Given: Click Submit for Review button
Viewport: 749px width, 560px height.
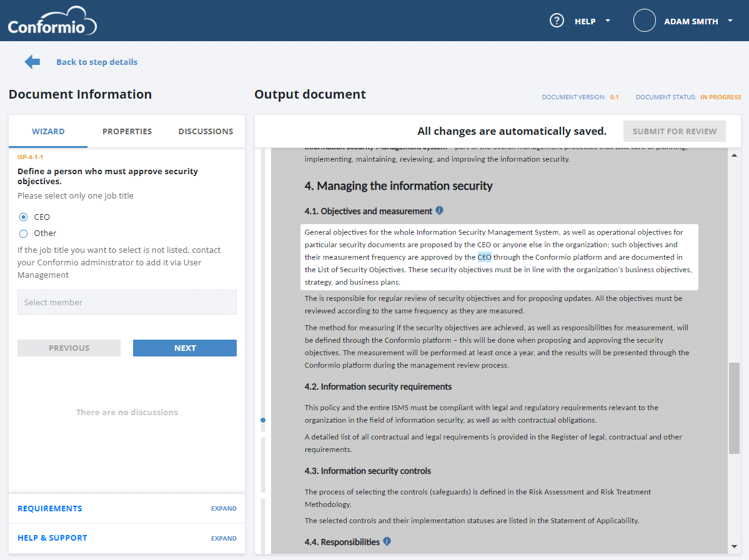Looking at the screenshot, I should [x=675, y=131].
